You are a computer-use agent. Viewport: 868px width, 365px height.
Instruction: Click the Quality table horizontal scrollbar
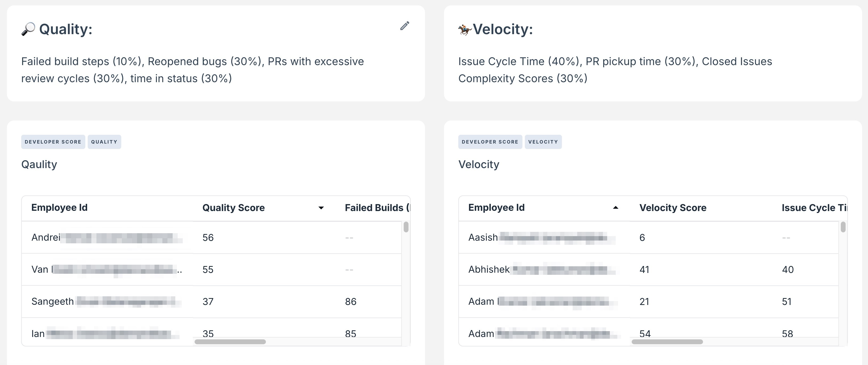tap(230, 342)
